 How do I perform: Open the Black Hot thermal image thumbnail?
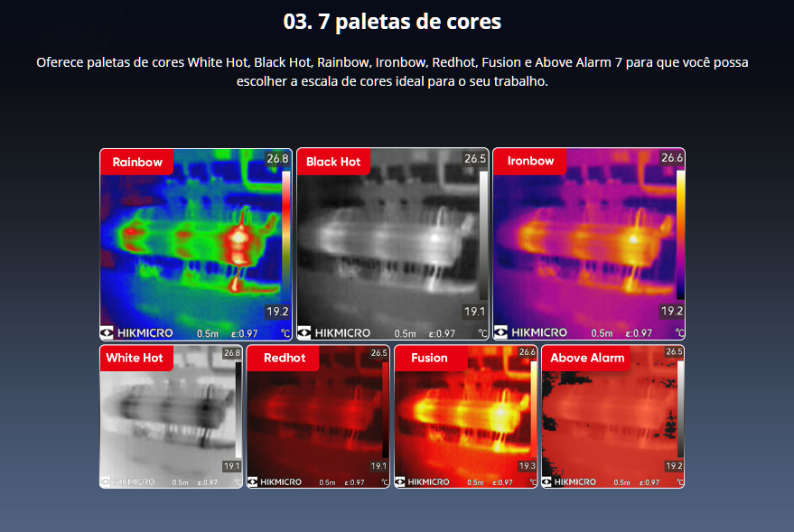pyautogui.click(x=392, y=244)
